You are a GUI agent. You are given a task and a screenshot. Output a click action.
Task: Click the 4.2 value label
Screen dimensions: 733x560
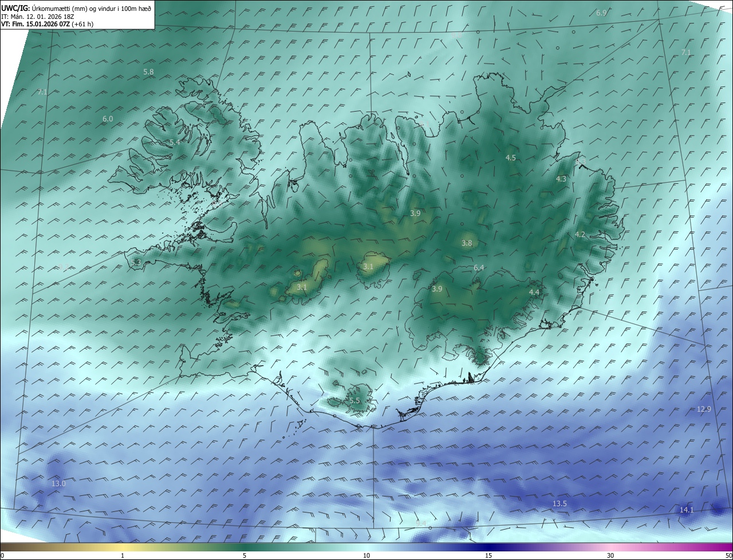(580, 235)
